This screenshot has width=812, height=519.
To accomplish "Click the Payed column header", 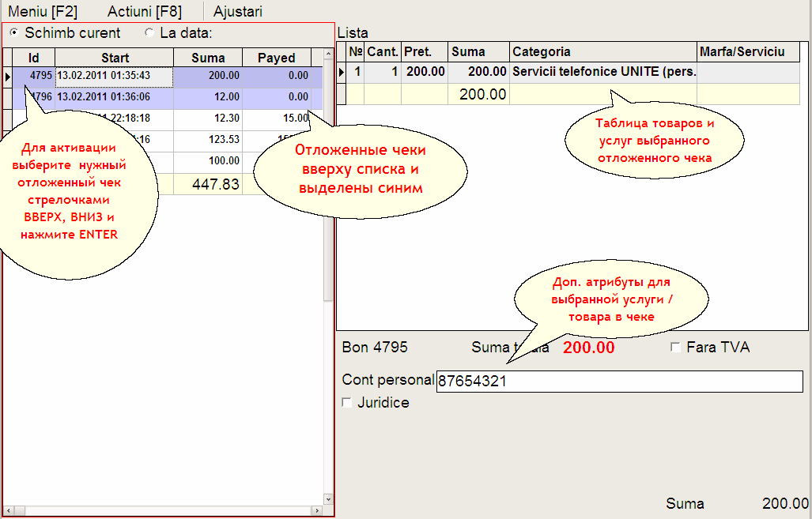I will (277, 58).
